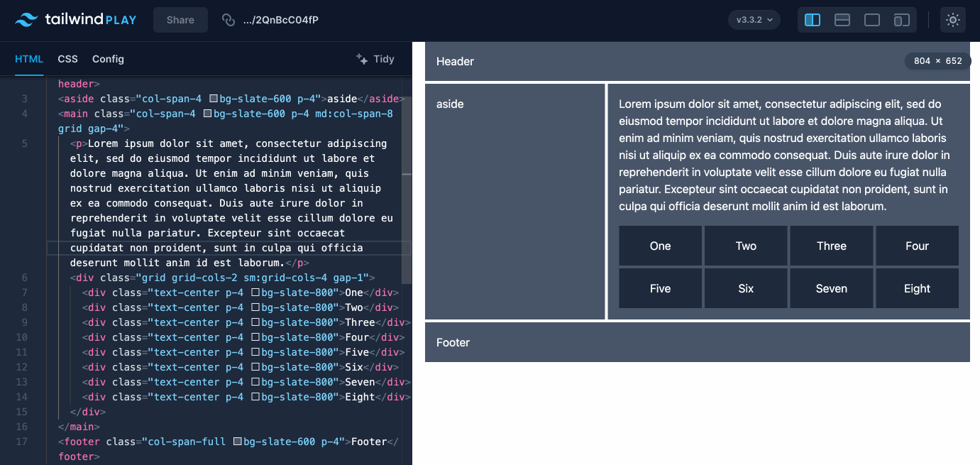Select the HTML tab
Viewport: 980px width, 465px height.
tap(29, 59)
